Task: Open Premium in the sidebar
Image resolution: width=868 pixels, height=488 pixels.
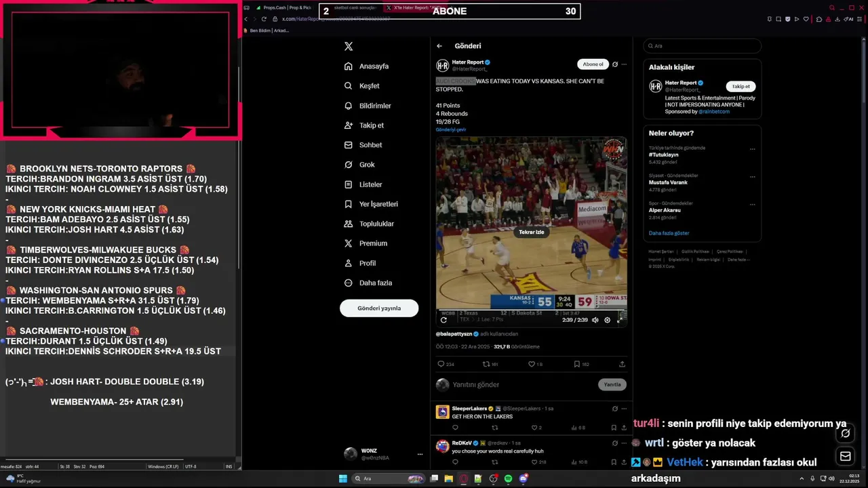Action: (366, 243)
